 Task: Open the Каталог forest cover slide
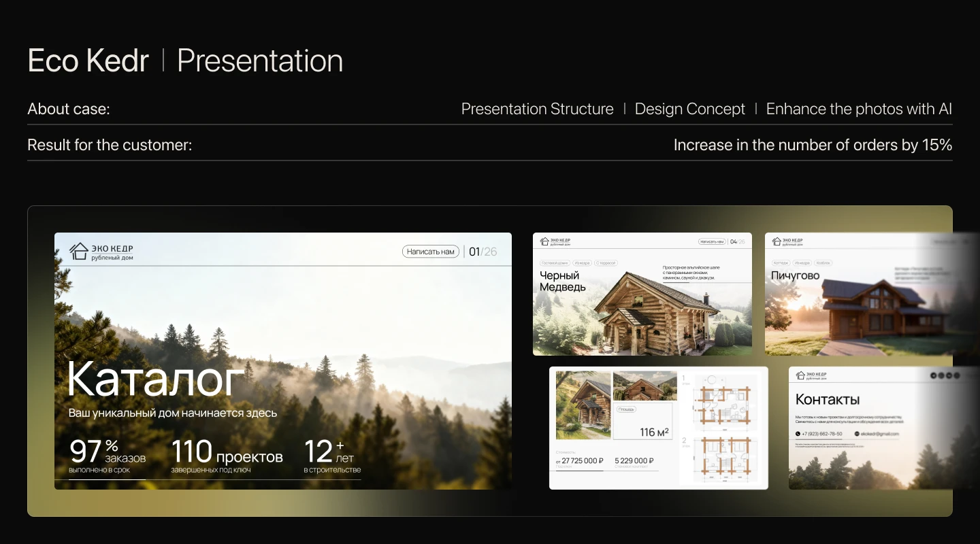pos(283,361)
